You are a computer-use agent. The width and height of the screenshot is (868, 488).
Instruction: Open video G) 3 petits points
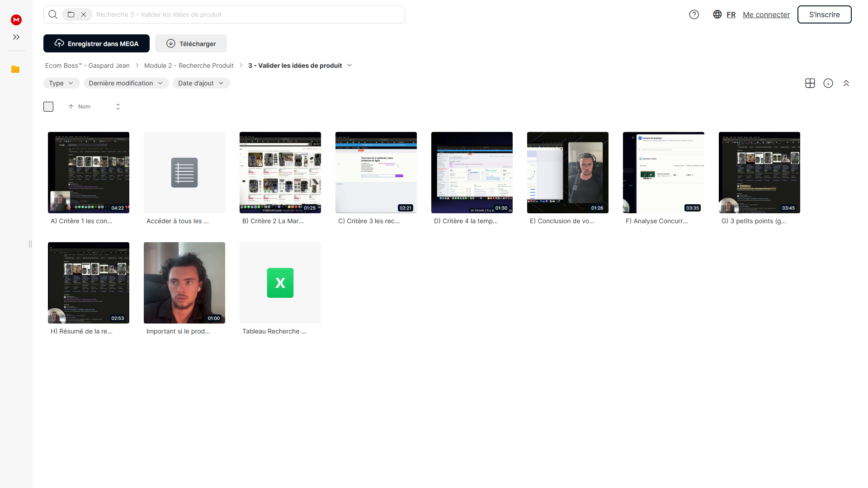759,178
